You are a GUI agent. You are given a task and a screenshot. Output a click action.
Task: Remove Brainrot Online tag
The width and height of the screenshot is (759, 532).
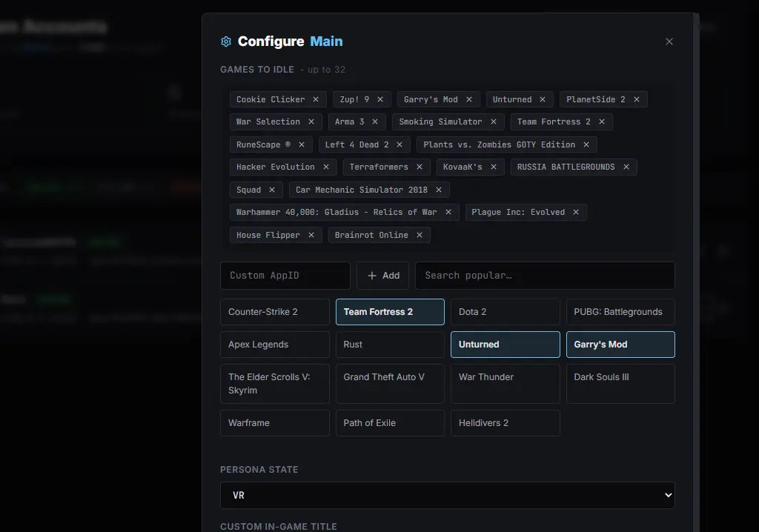pyautogui.click(x=420, y=235)
